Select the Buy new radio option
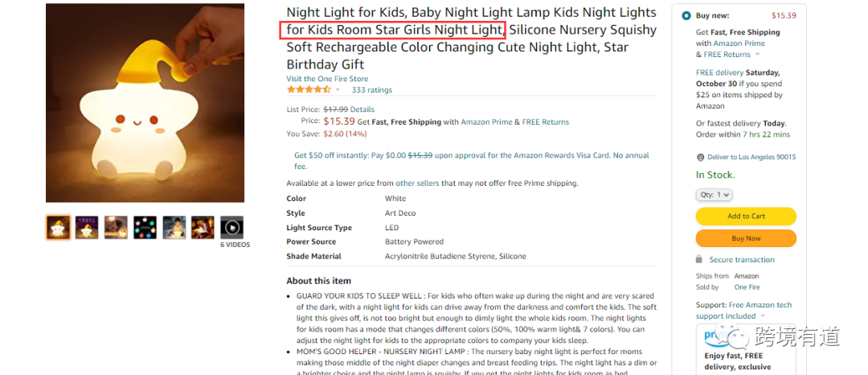The image size is (868, 375). click(x=686, y=15)
